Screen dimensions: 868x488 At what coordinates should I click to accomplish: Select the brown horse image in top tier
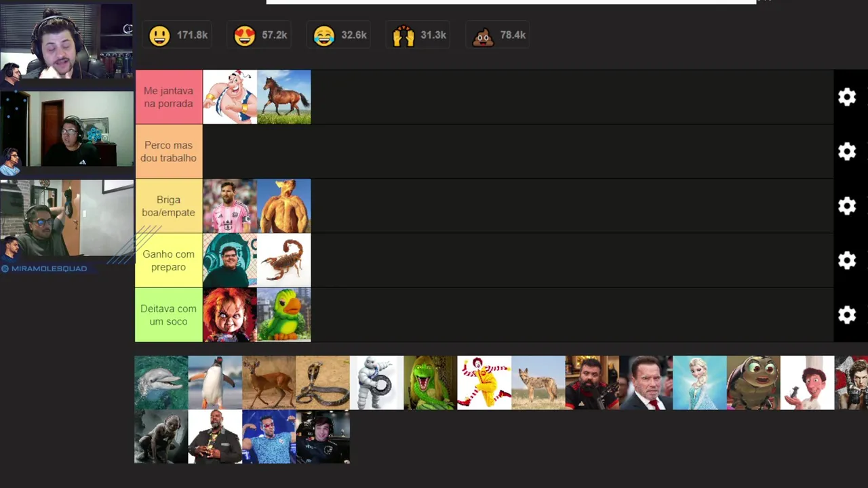point(284,97)
